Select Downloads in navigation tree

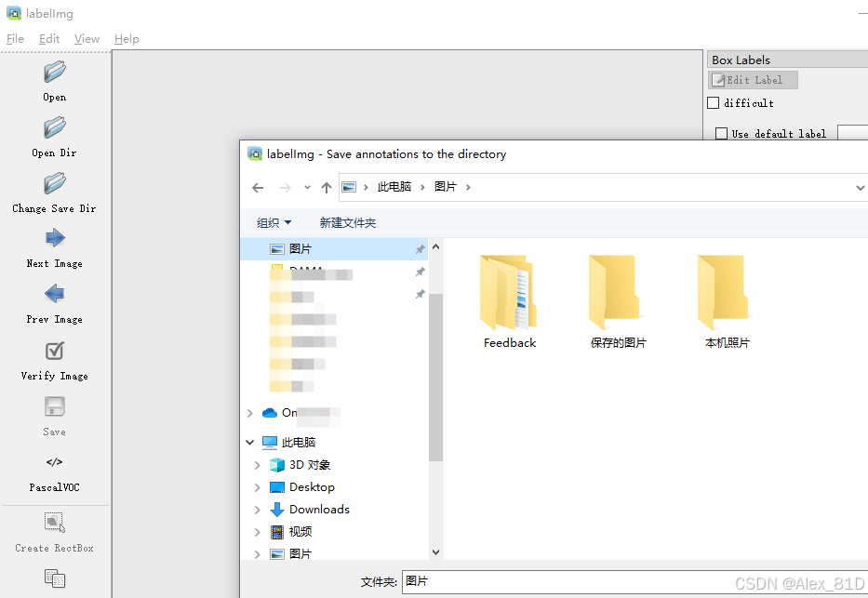point(319,509)
